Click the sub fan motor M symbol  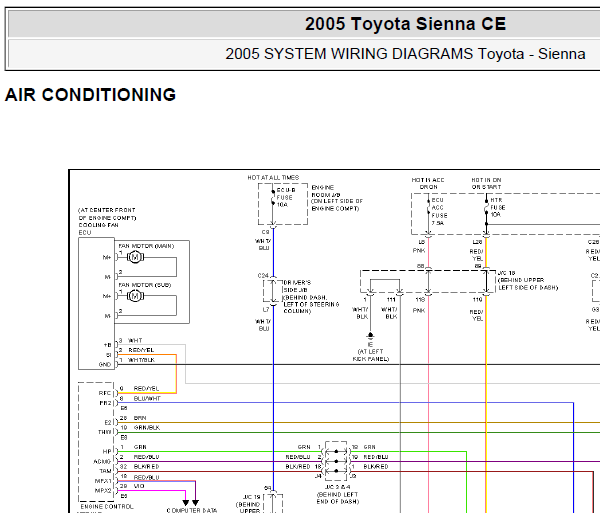(135, 296)
